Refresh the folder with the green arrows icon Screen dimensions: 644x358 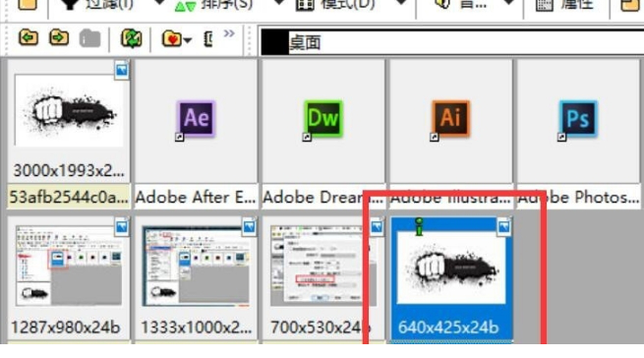[131, 38]
